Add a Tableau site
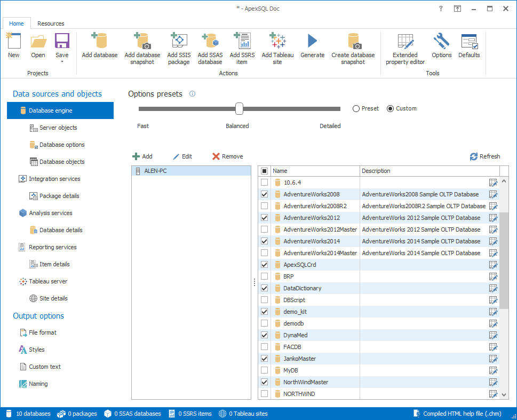Image resolution: width=517 pixels, height=420 pixels. pos(277,49)
